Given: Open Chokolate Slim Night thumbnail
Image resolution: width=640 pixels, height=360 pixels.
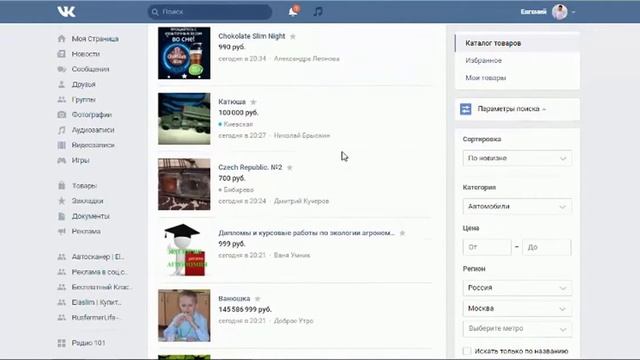Looking at the screenshot, I should click(184, 53).
